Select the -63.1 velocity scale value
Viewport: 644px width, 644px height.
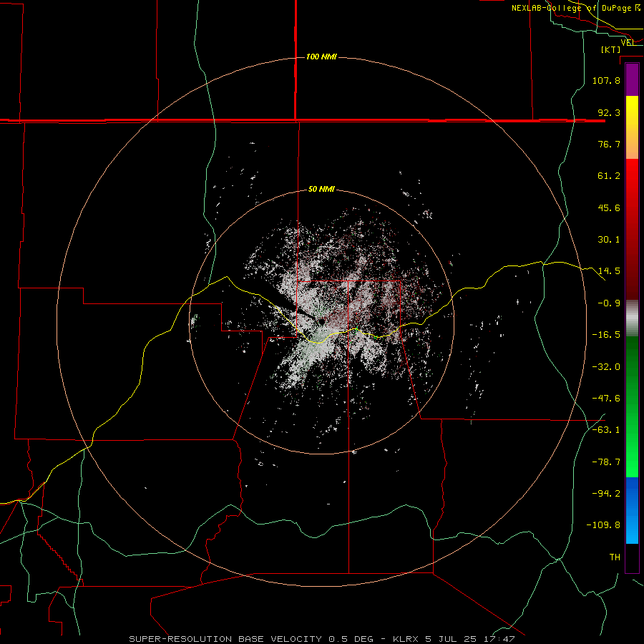pos(606,430)
